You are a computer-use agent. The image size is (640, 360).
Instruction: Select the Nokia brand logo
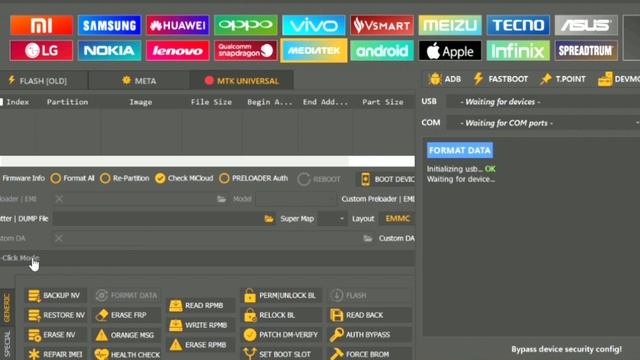(x=109, y=51)
